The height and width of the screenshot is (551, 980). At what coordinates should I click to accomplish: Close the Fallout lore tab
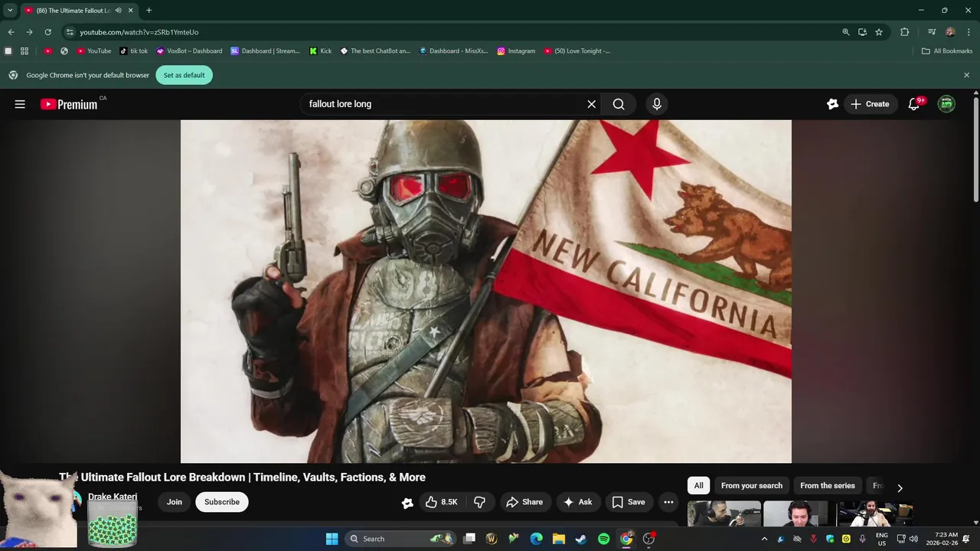pos(131,11)
